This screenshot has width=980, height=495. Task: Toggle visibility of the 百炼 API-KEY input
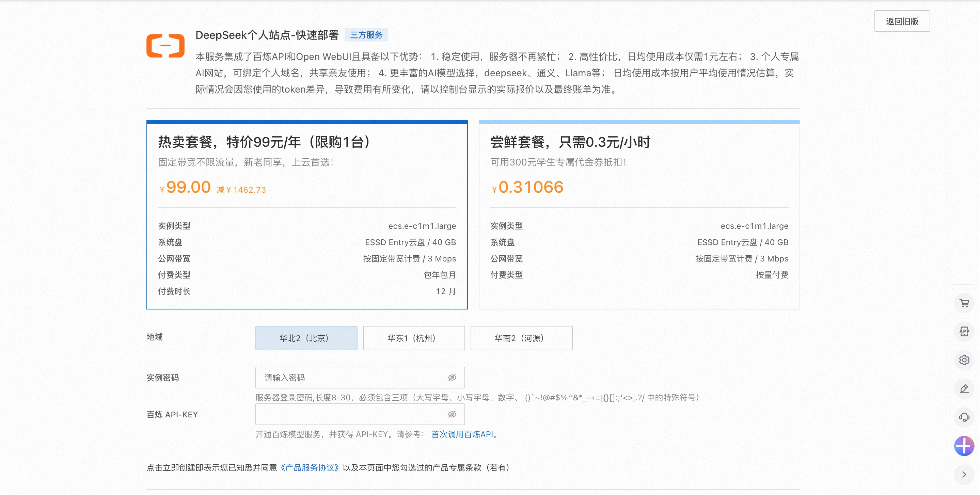(452, 414)
